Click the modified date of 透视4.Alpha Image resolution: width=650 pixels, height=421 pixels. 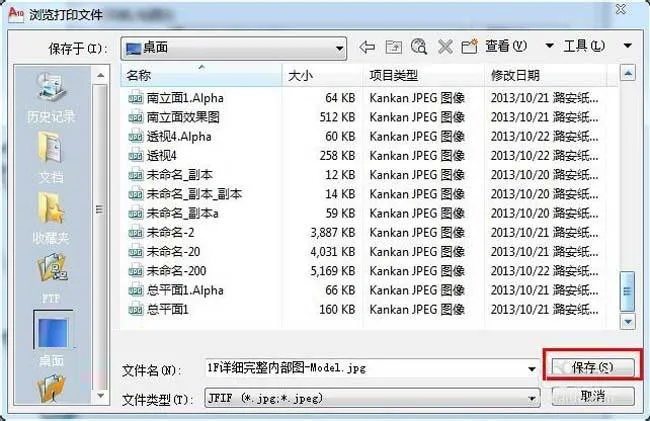pyautogui.click(x=545, y=136)
